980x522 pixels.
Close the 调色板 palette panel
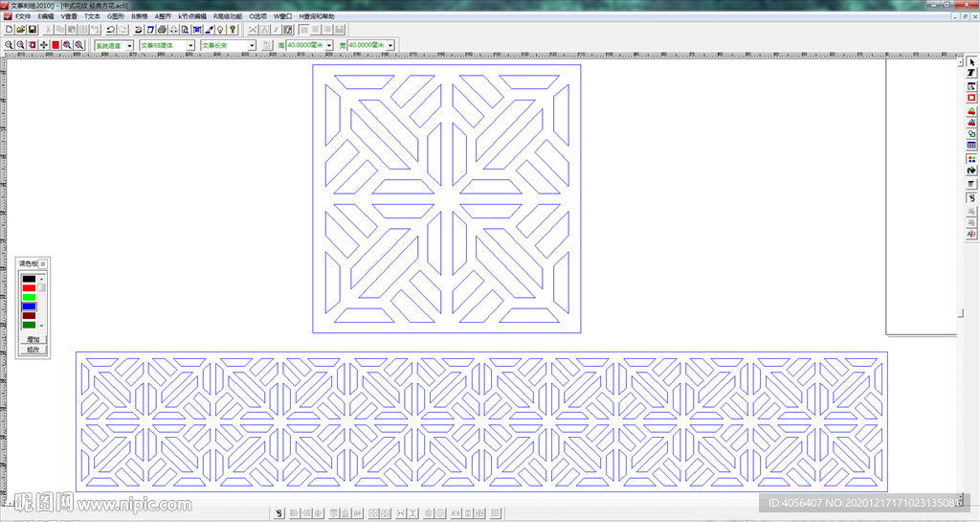click(x=42, y=263)
